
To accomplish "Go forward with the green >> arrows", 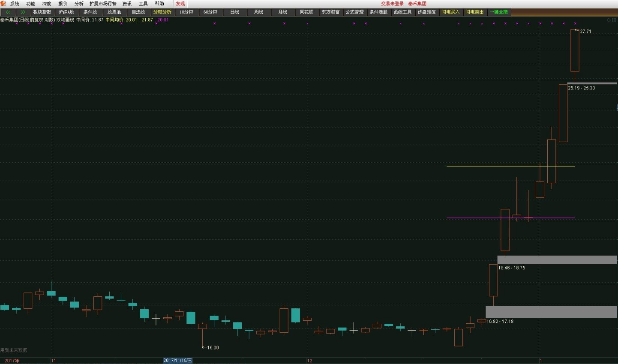I will coord(23,12).
